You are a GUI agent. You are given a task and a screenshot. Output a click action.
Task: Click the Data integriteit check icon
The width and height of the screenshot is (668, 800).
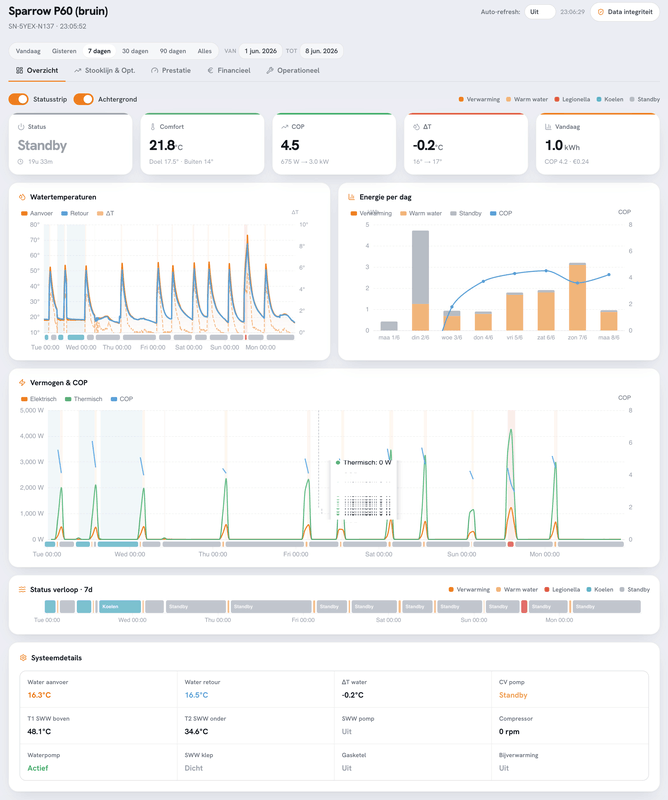click(601, 12)
